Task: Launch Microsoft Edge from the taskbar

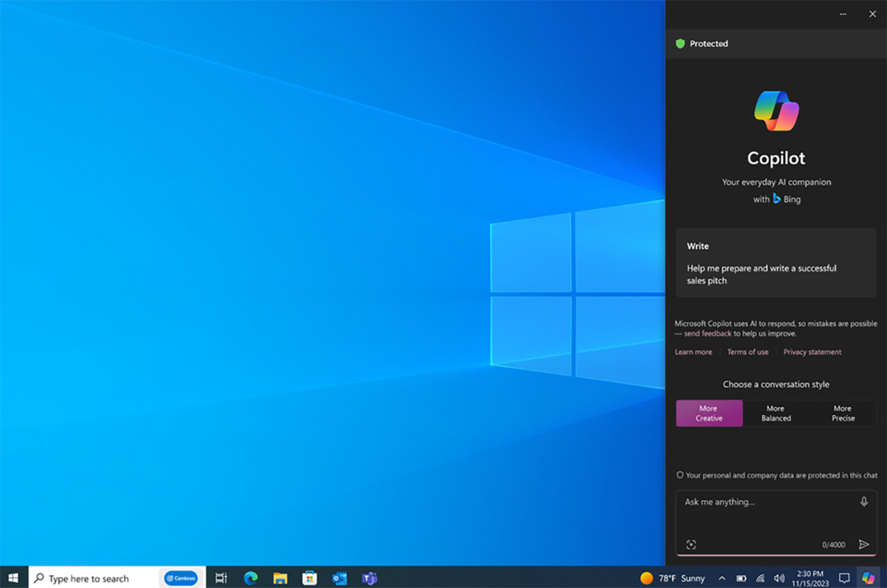Action: coord(250,578)
